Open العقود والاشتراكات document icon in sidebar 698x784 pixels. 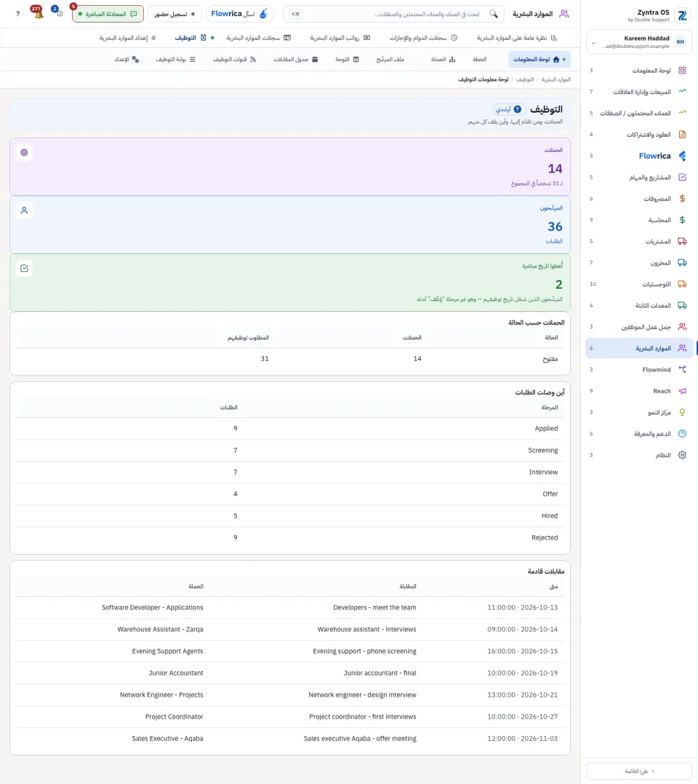(682, 135)
